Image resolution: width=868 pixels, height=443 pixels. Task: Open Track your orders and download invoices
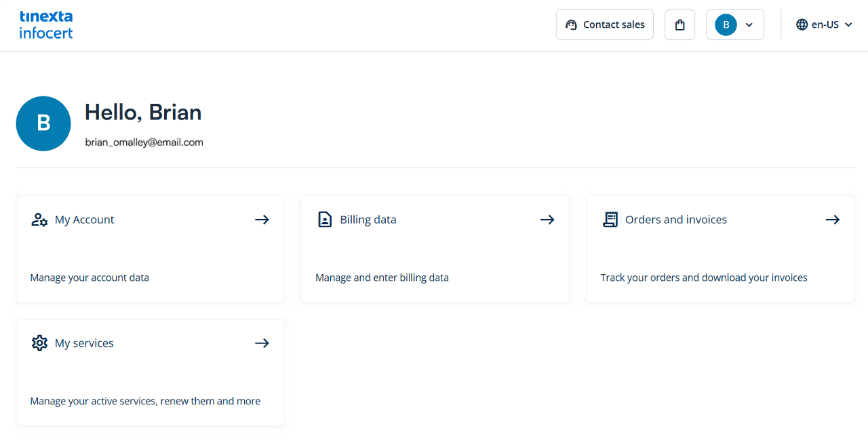[704, 277]
